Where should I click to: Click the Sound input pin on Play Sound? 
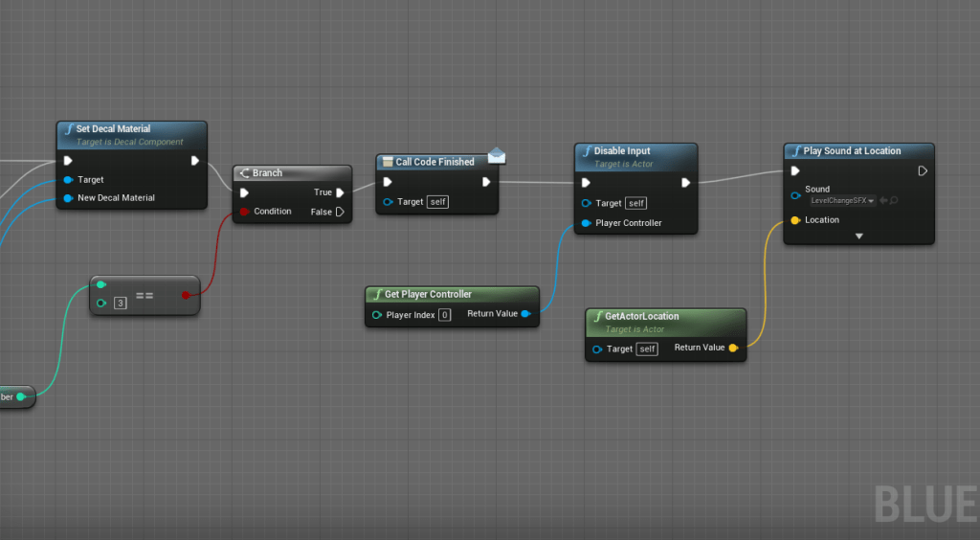point(795,195)
